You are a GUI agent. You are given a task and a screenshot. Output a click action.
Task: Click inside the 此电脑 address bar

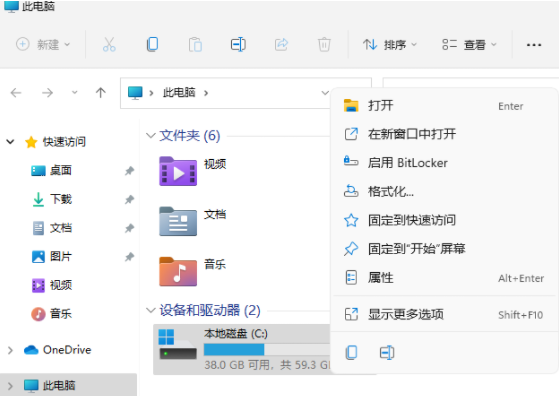tap(227, 93)
